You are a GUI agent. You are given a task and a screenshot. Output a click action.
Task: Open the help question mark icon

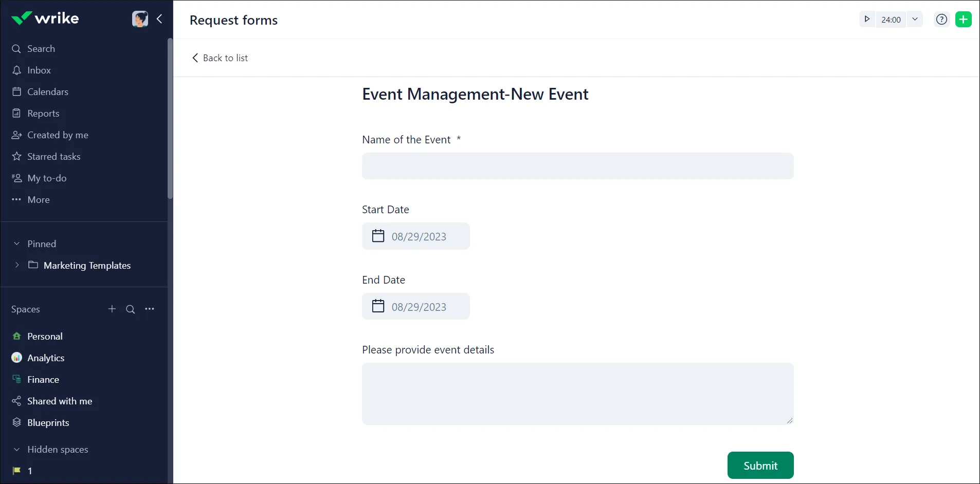coord(941,20)
